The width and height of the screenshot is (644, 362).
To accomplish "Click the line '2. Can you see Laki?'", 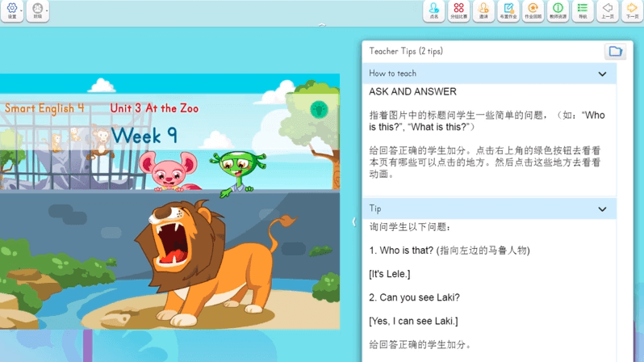I will [414, 297].
